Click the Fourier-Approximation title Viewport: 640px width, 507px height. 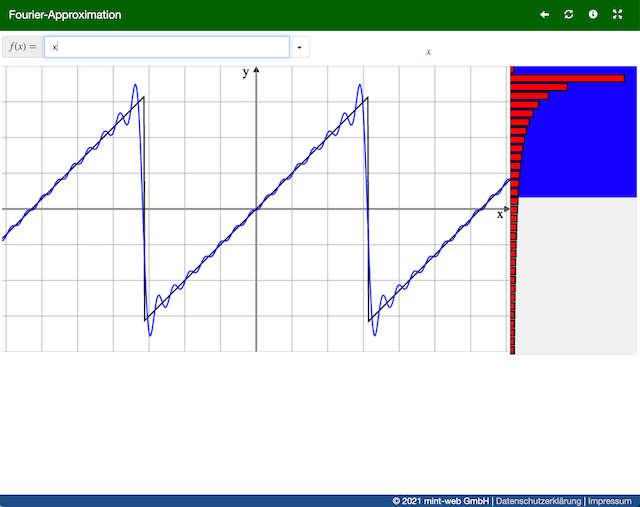tap(65, 15)
